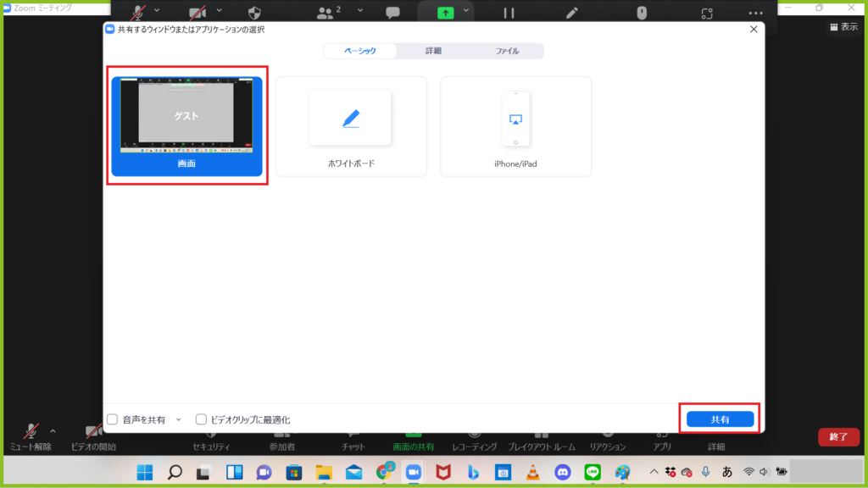Select the ホワイトボード share option
868x488 pixels.
tap(351, 126)
